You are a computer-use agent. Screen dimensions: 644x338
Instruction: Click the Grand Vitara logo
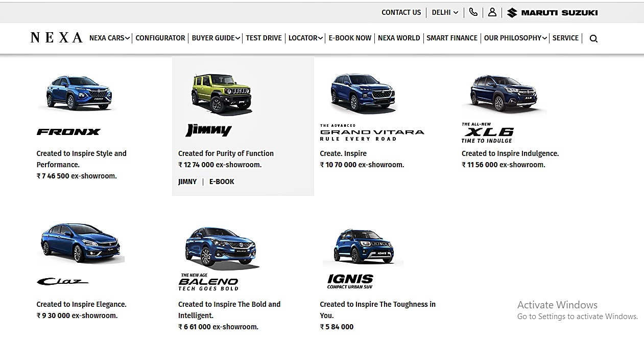pos(372,132)
